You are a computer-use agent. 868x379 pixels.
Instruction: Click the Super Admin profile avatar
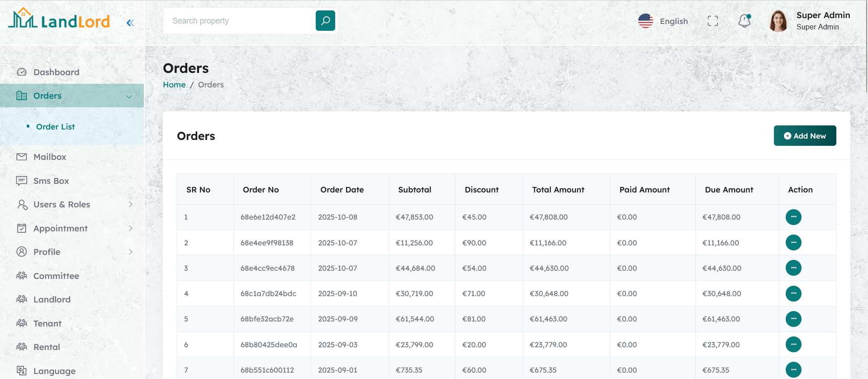778,21
